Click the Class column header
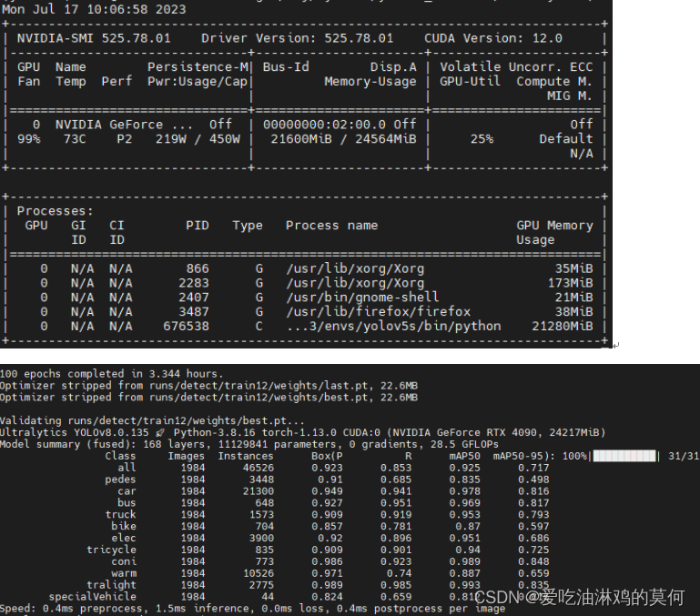Screen dimensions: 700x616 [x=120, y=456]
